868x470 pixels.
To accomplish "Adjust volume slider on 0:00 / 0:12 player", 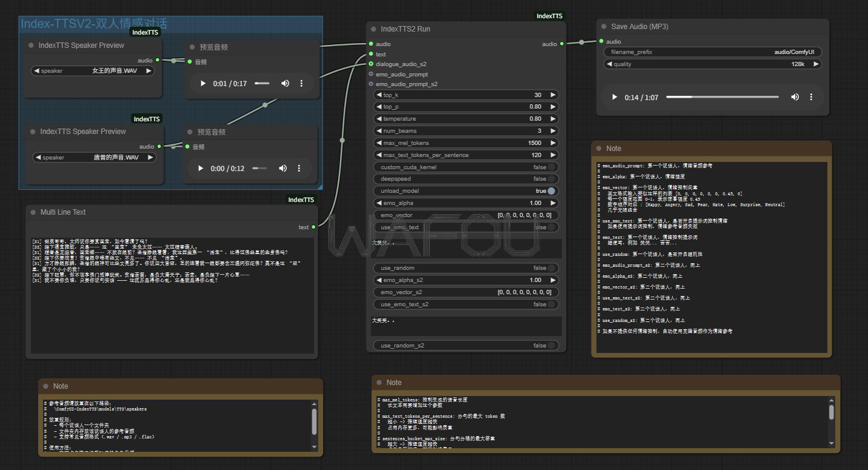I will click(259, 169).
